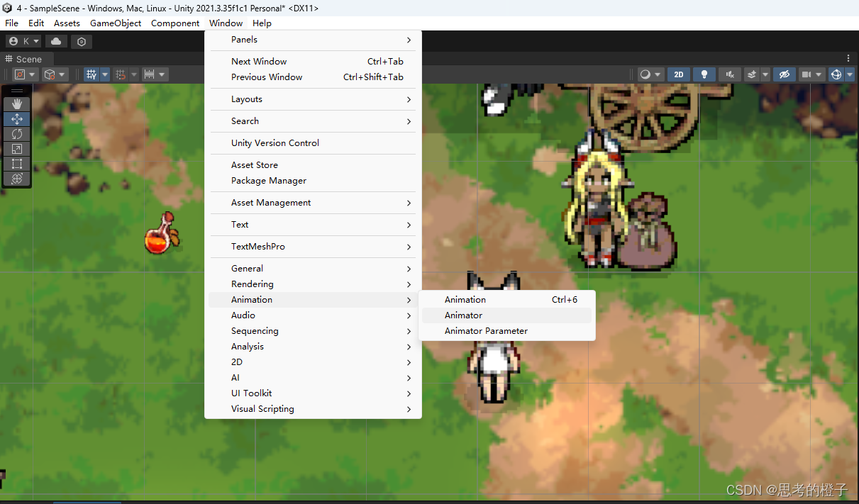Click the orange potion sprite in scene
This screenshot has width=859, height=504.
coord(161,233)
